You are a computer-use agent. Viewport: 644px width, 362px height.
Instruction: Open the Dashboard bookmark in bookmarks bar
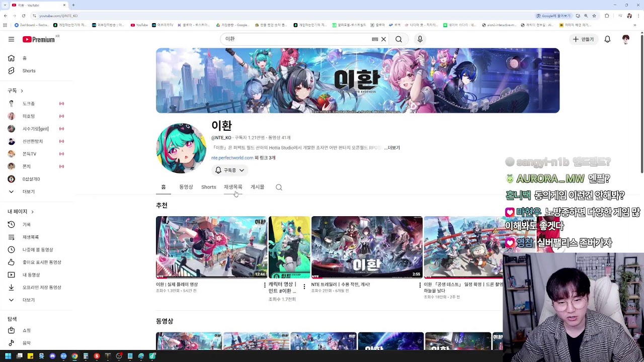[x=31, y=25]
